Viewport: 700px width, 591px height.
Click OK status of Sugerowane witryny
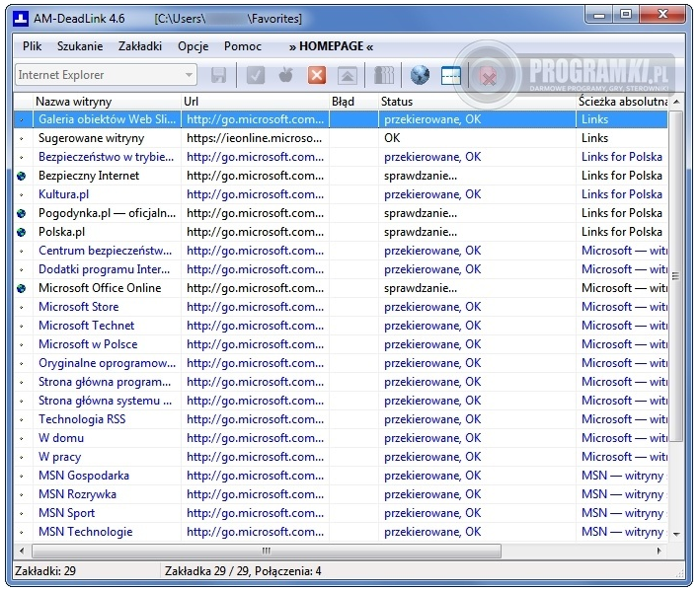tap(392, 138)
